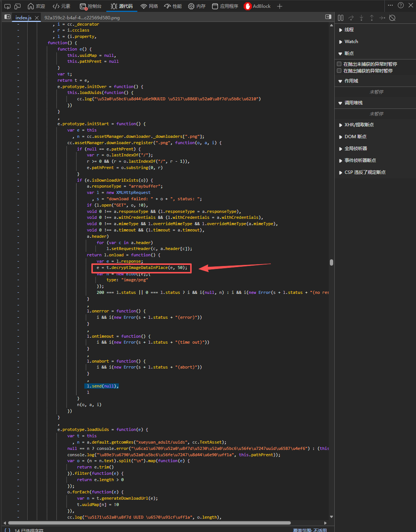Screen dimensions: 416x532
Task: Click the pretty print braces icon
Action: click(7, 530)
